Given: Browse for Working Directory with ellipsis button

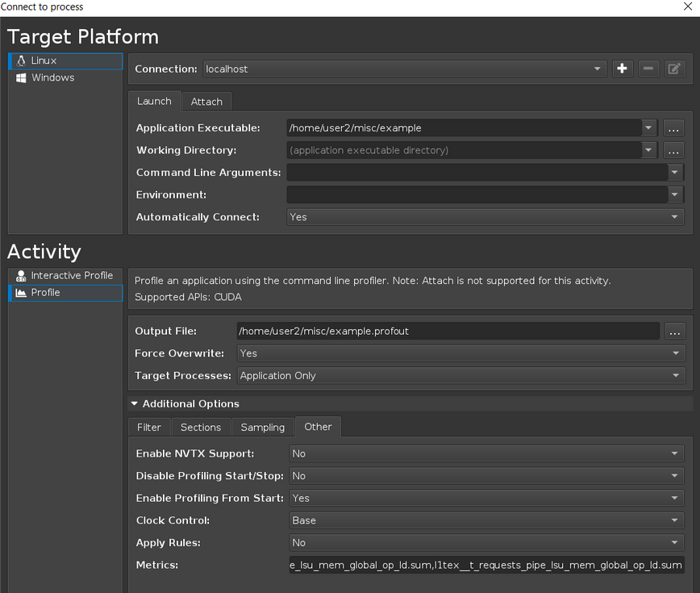Looking at the screenshot, I should click(x=673, y=150).
